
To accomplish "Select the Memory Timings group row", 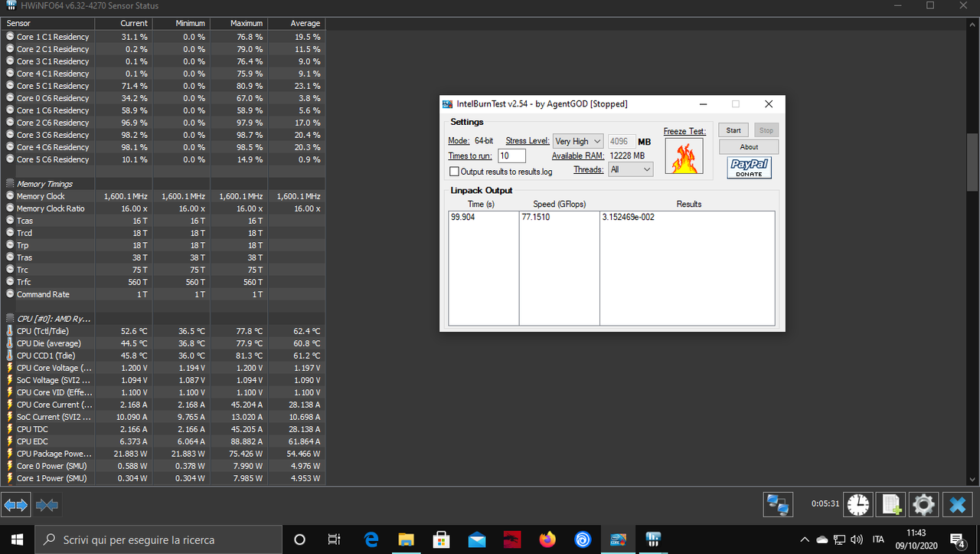I will (162, 184).
